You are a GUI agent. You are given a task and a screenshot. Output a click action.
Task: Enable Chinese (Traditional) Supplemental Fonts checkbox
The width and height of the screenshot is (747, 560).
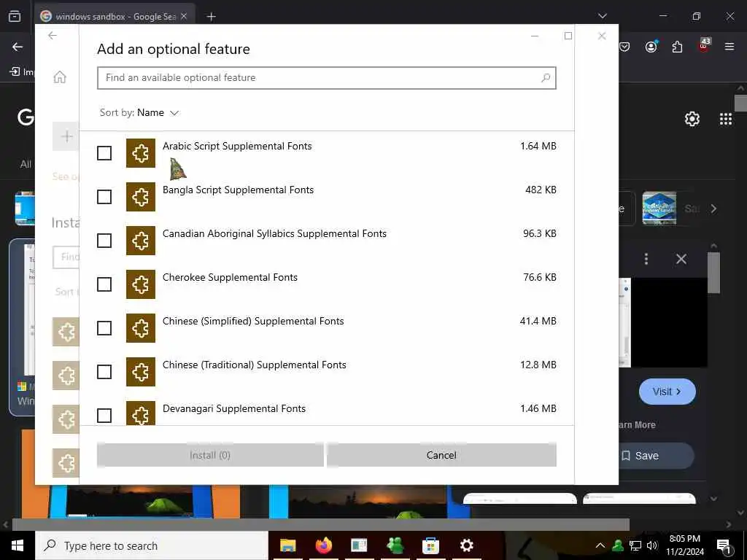point(104,372)
